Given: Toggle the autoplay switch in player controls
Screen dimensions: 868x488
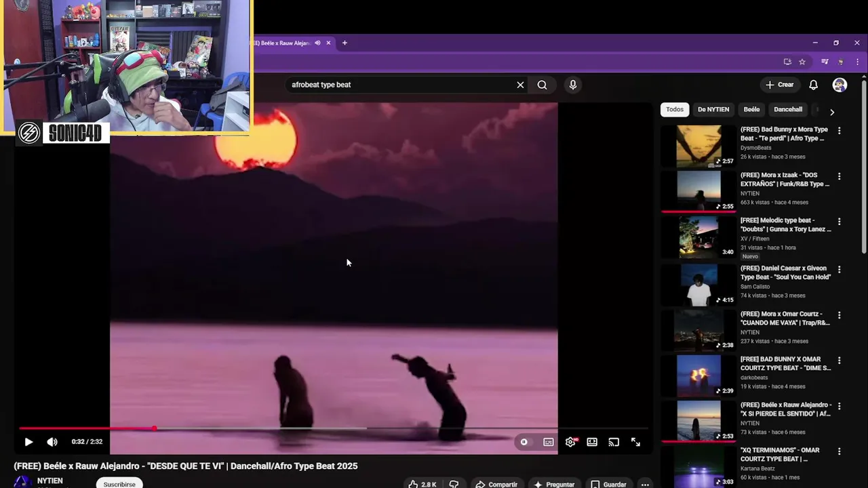Looking at the screenshot, I should [x=524, y=442].
